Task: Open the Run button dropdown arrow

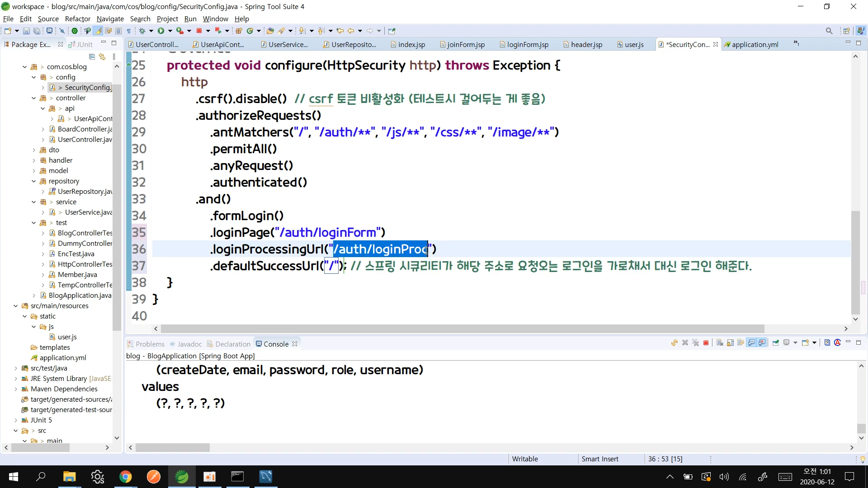Action: (x=170, y=31)
